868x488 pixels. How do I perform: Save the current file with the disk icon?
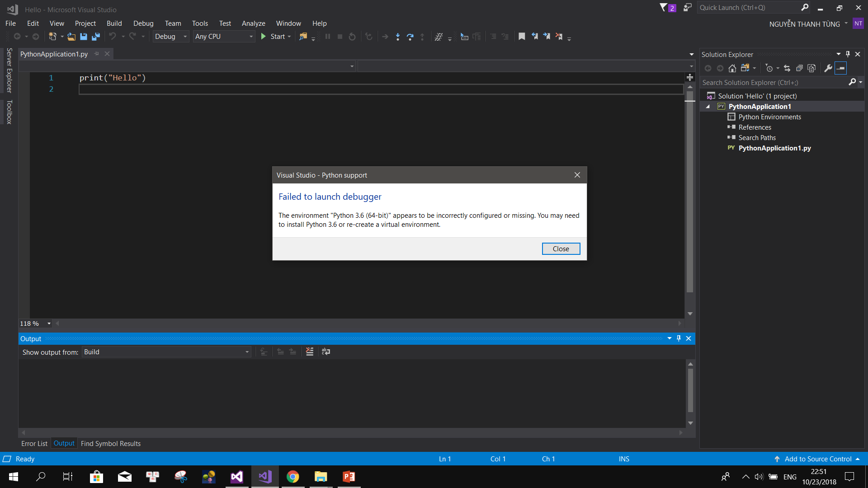pos(84,37)
